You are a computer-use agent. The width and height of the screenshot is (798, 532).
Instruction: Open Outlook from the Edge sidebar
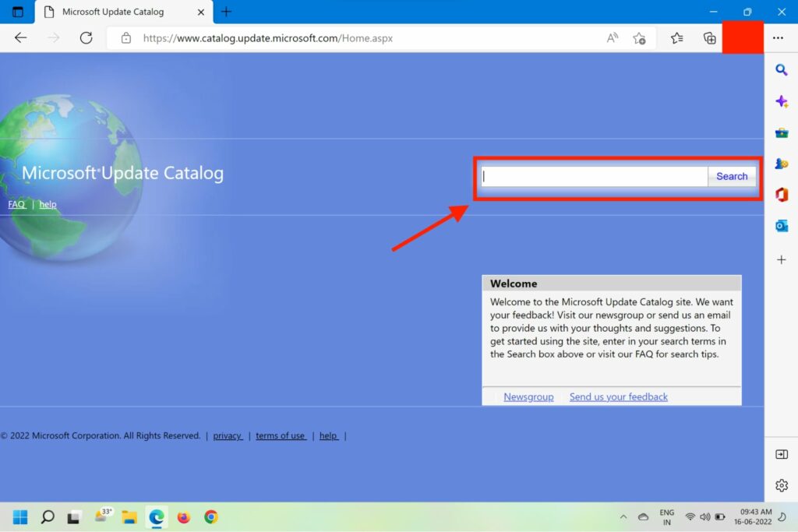tap(781, 226)
